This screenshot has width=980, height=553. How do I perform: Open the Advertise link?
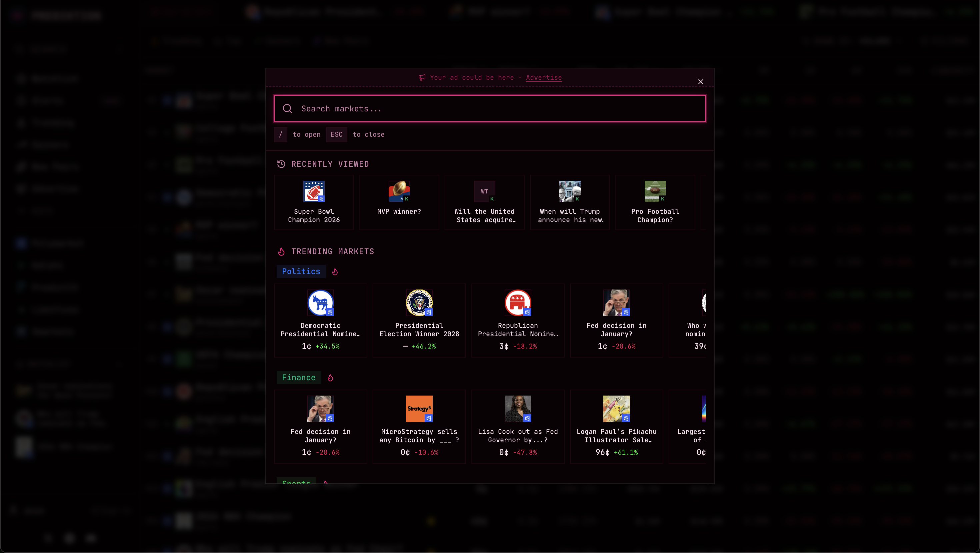coord(543,78)
